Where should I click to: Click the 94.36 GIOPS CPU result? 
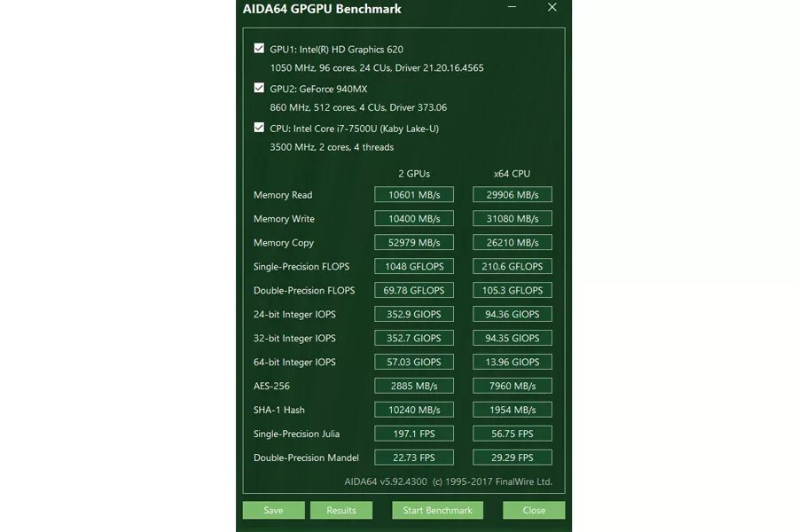tap(512, 314)
